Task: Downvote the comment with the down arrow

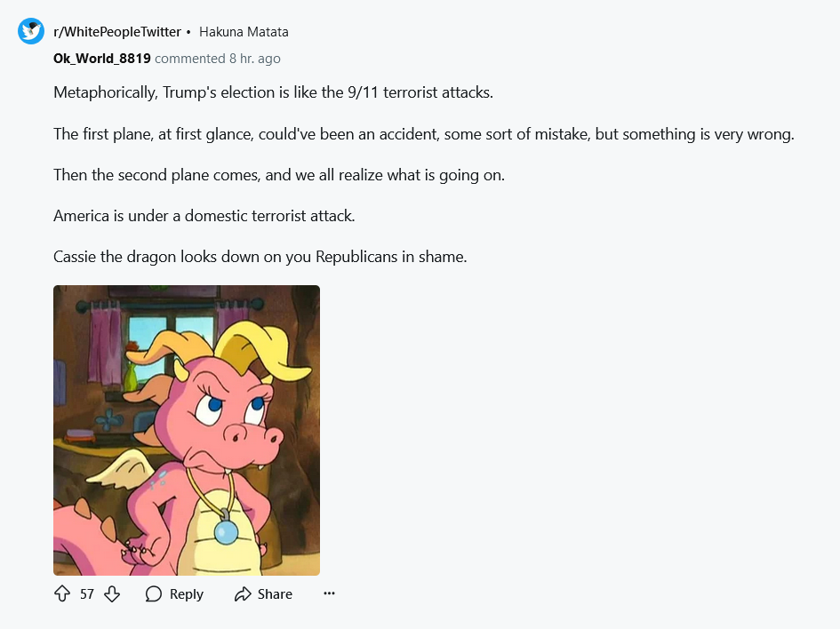Action: point(112,594)
